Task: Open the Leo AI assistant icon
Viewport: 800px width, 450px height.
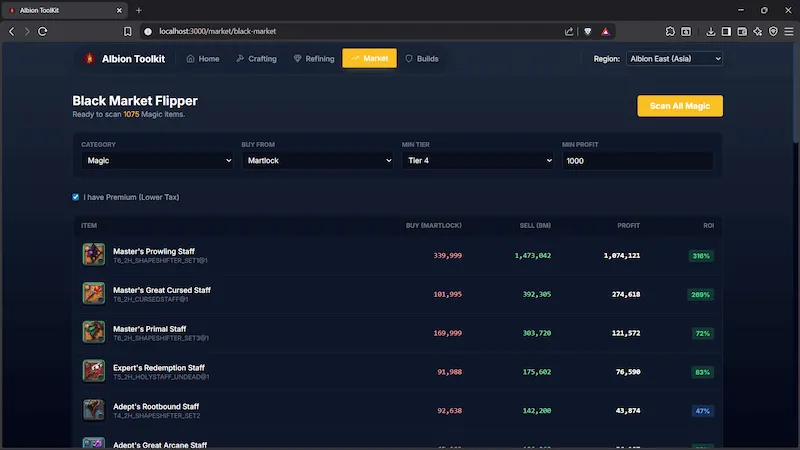Action: click(x=758, y=32)
